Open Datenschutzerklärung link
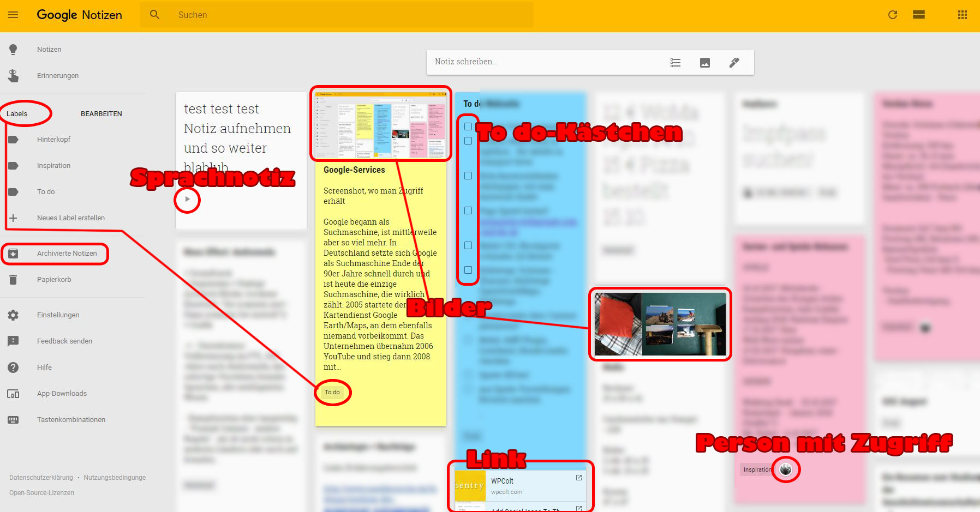 pos(41,478)
